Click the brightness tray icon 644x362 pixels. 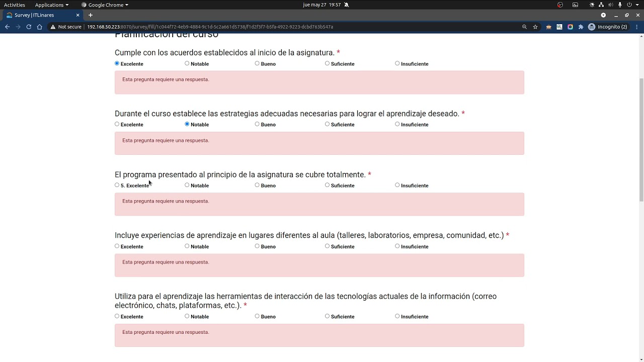click(592, 5)
